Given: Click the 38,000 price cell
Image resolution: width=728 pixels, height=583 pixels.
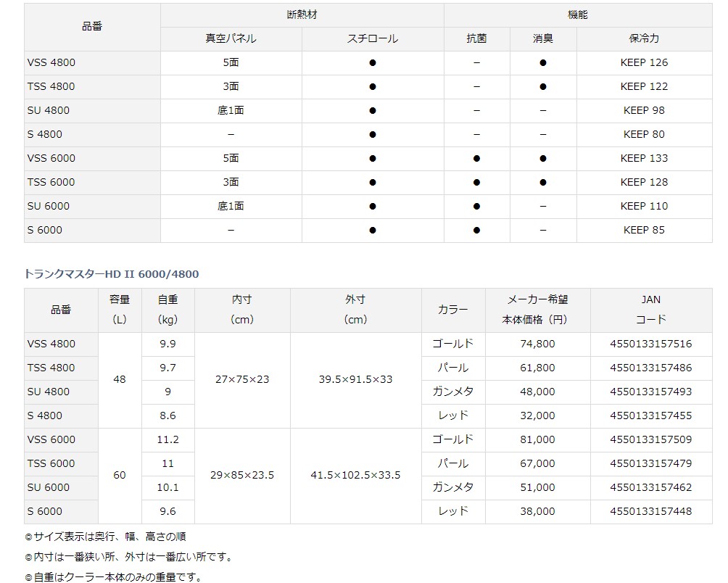Looking at the screenshot, I should pos(537,511).
